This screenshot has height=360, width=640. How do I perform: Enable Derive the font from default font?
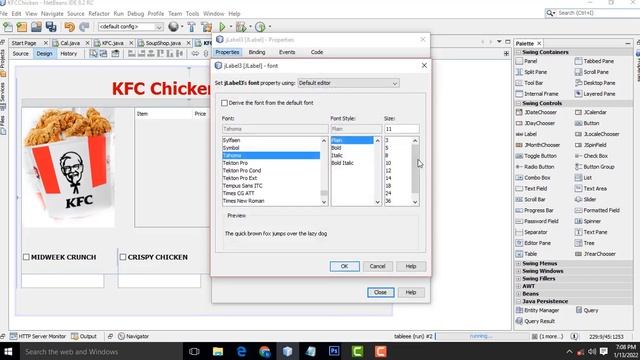click(x=224, y=103)
